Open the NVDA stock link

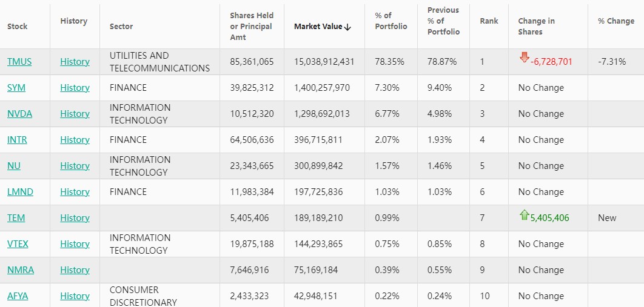(19, 114)
